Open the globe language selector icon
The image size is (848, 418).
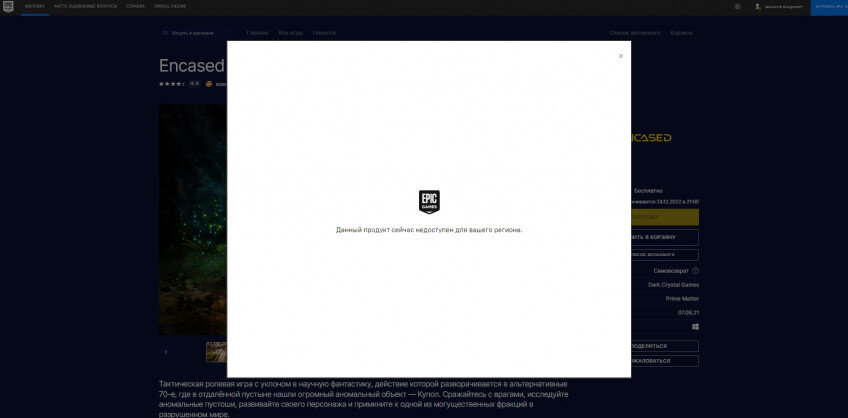pos(737,6)
